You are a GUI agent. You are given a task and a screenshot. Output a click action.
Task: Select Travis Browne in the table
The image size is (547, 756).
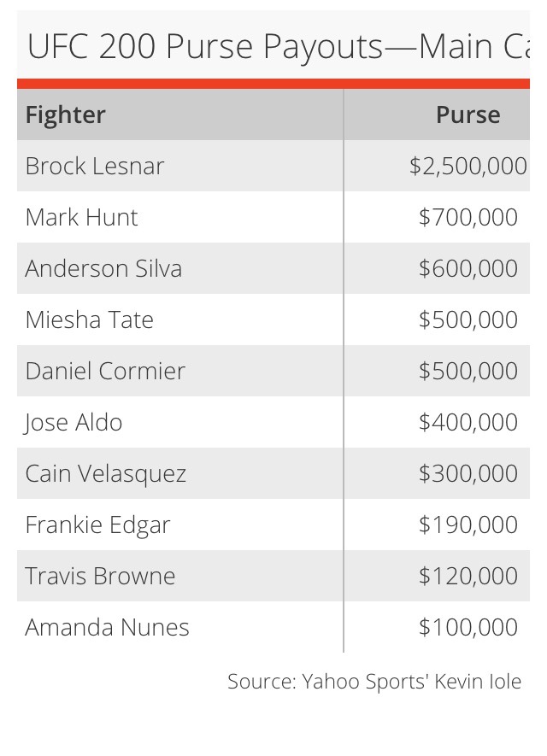click(x=100, y=577)
